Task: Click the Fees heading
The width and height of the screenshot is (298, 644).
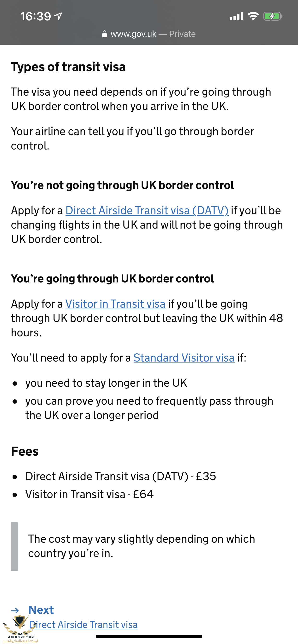Action: (25, 452)
